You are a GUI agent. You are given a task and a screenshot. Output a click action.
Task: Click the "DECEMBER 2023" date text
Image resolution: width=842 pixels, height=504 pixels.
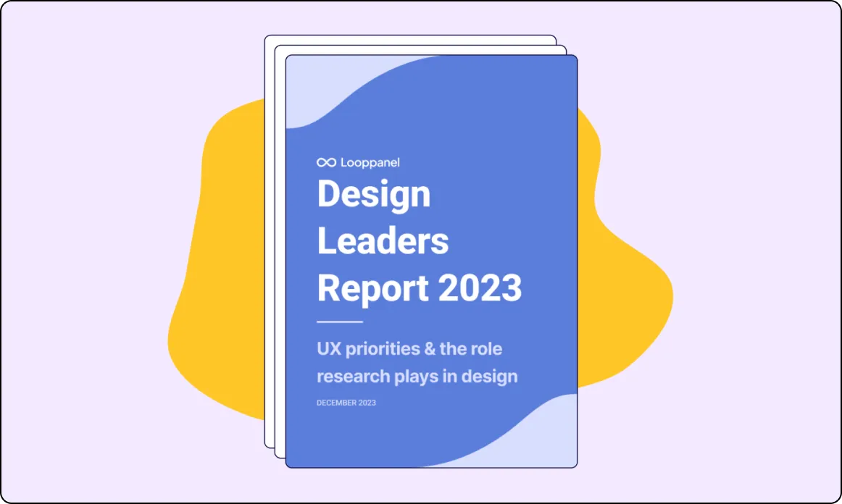point(346,403)
